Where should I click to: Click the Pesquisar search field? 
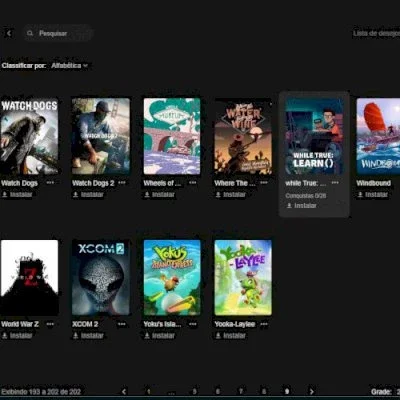58,33
